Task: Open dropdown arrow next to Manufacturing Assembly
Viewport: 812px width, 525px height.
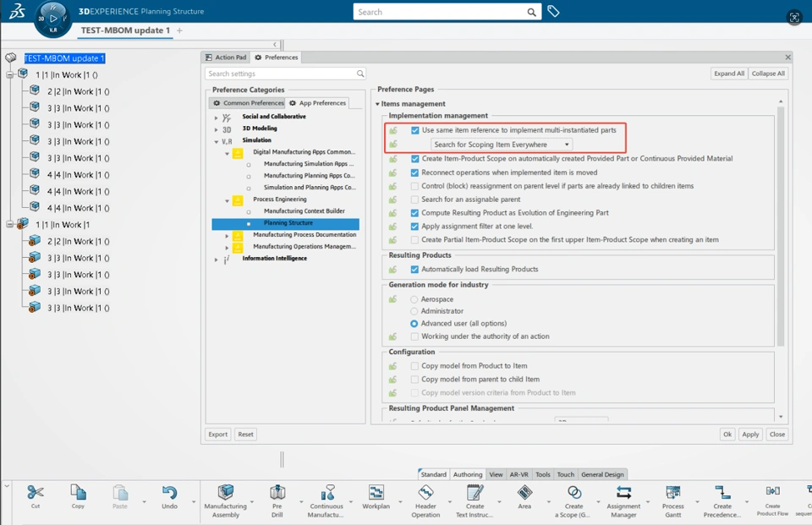Action: pos(252,501)
